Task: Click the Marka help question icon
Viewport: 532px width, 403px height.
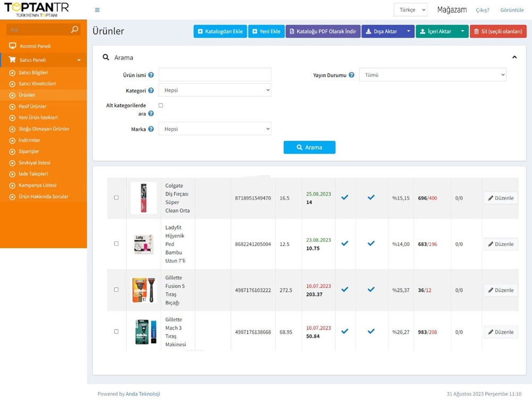Action: pos(151,129)
